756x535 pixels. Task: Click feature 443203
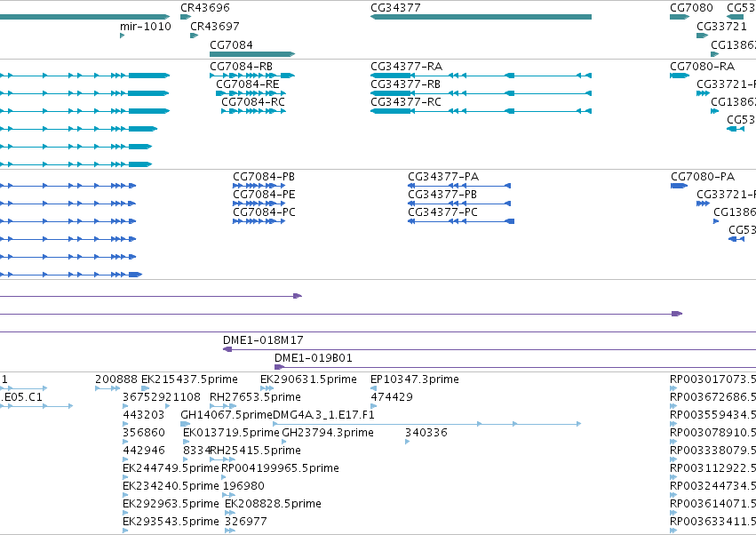(x=144, y=415)
